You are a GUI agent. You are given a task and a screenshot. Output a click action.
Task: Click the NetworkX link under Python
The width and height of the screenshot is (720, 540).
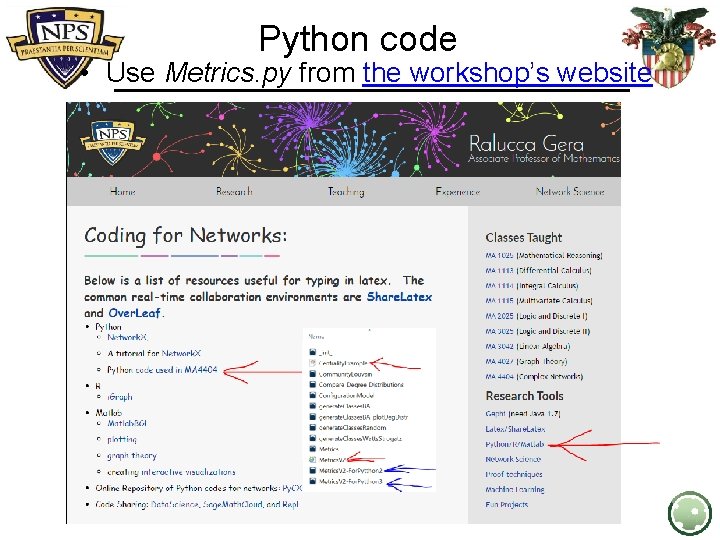[127, 337]
